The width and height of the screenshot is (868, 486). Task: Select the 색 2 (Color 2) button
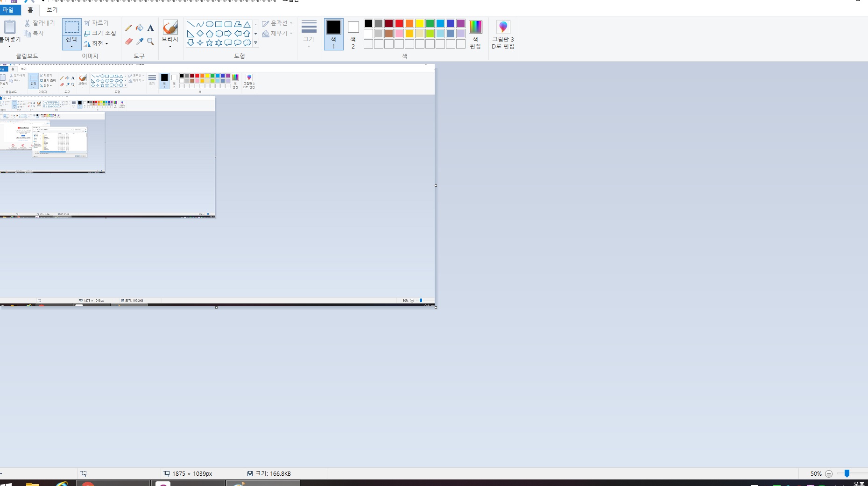coord(353,34)
